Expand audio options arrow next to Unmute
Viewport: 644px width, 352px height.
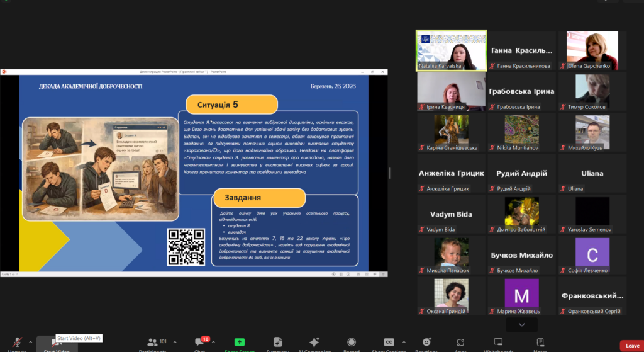[x=30, y=342]
